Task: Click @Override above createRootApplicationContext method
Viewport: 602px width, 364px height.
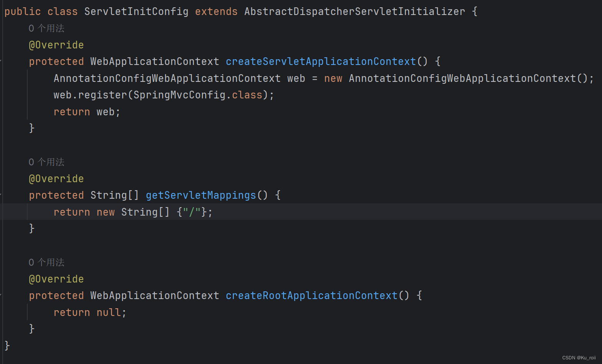Action: [x=57, y=279]
